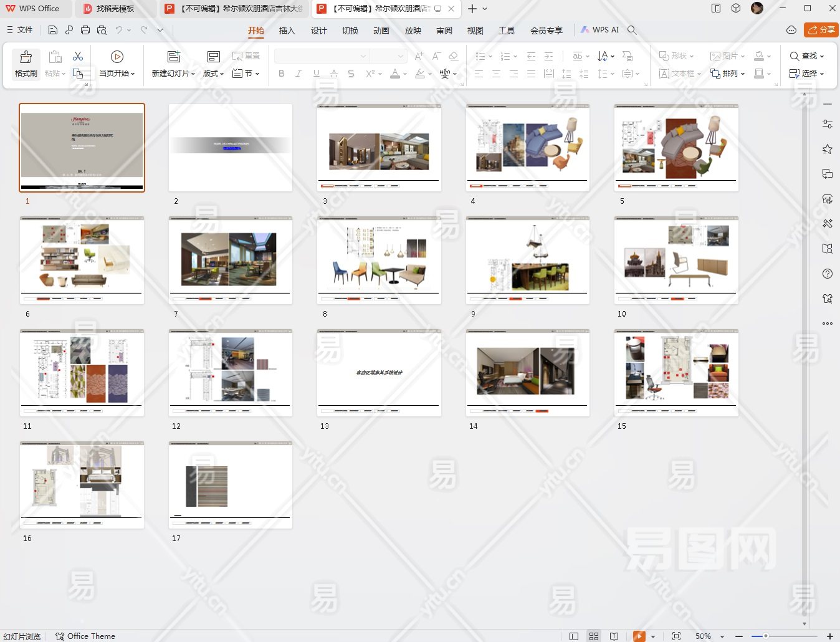Open the 动画 (Animation) ribbon tab
Viewport: 840px width, 642px height.
(x=381, y=31)
